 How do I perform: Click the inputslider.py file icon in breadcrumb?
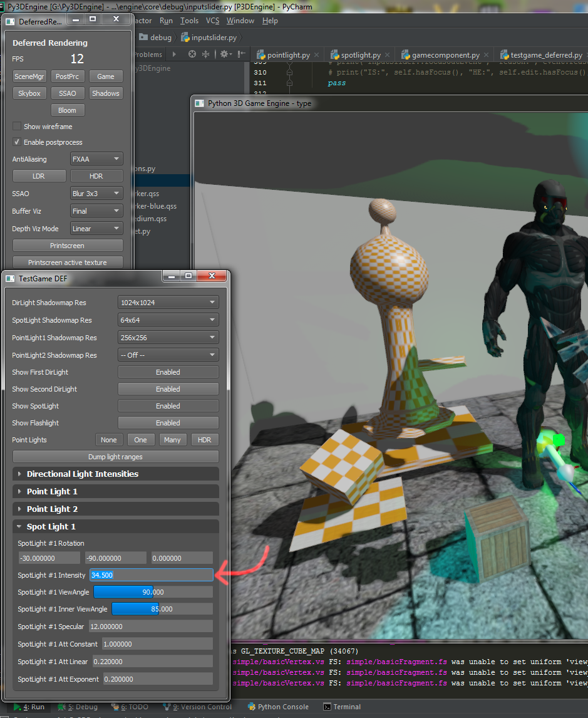(x=185, y=37)
